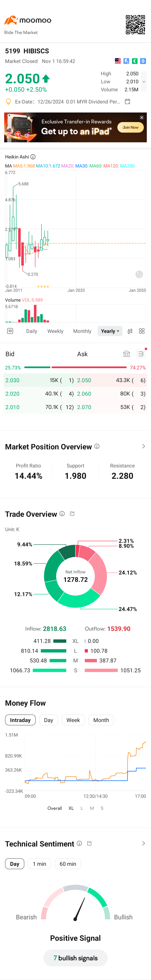151x980 pixels.
Task: Expand Market Position Overview details
Action: (x=143, y=446)
